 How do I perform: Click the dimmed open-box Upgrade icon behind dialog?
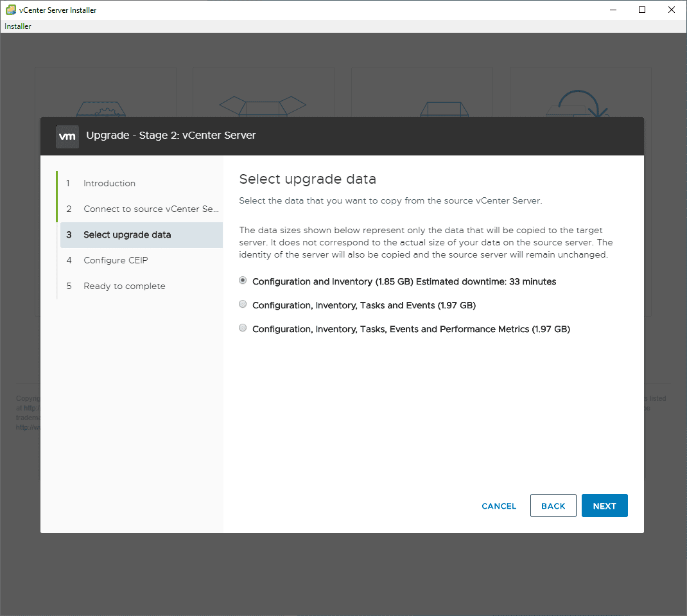click(x=263, y=106)
